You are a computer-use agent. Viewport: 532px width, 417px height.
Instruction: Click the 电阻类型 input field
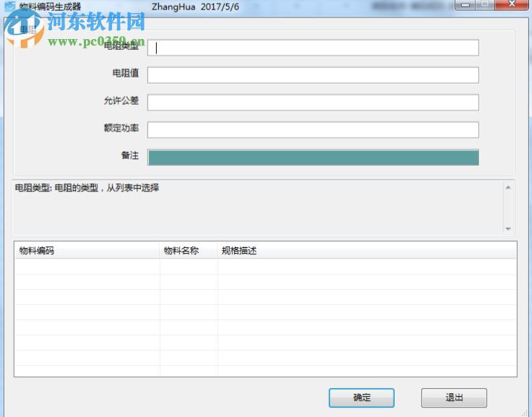[x=313, y=48]
